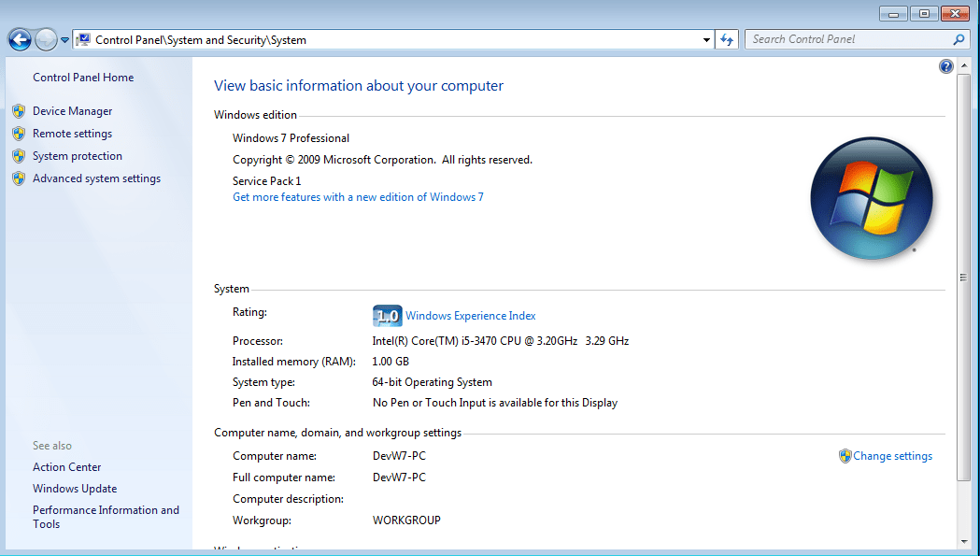Expand the recent pages chevron near Back button
The image size is (980, 556).
pyautogui.click(x=64, y=39)
